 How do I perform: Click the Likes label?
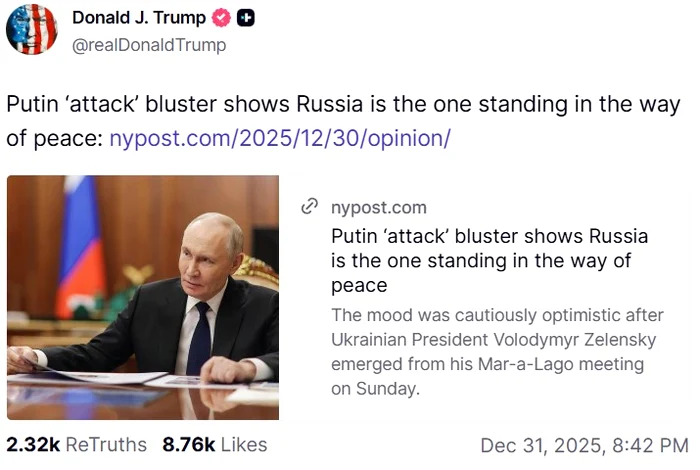[244, 444]
